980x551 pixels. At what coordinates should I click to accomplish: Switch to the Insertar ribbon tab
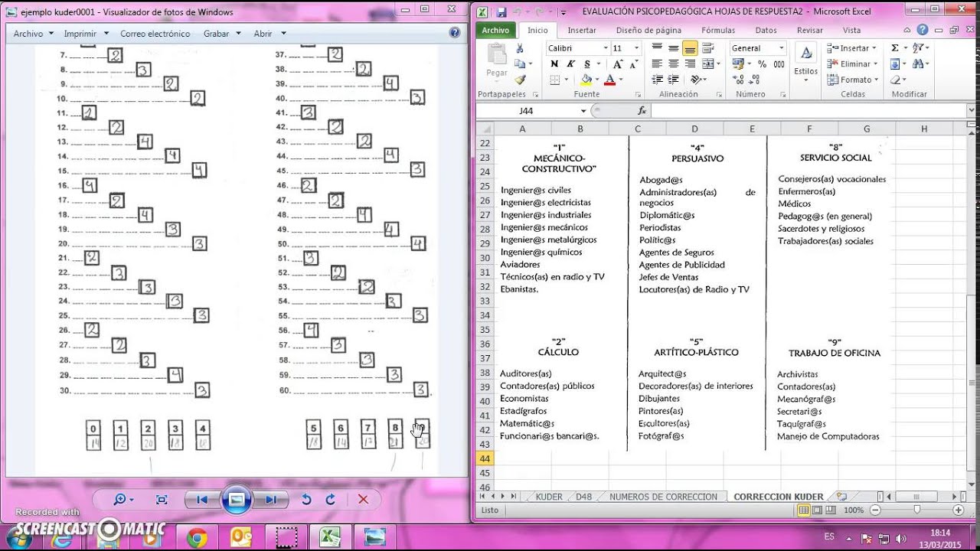[582, 30]
